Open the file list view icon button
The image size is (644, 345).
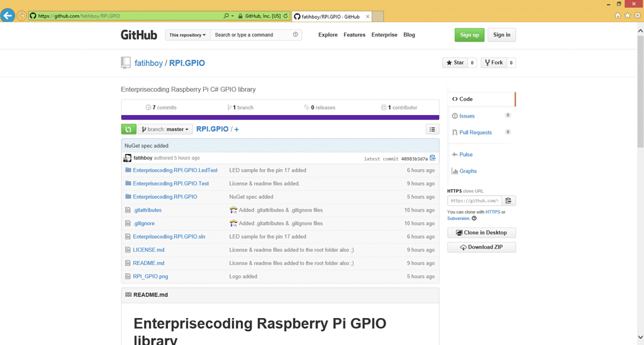pyautogui.click(x=432, y=129)
